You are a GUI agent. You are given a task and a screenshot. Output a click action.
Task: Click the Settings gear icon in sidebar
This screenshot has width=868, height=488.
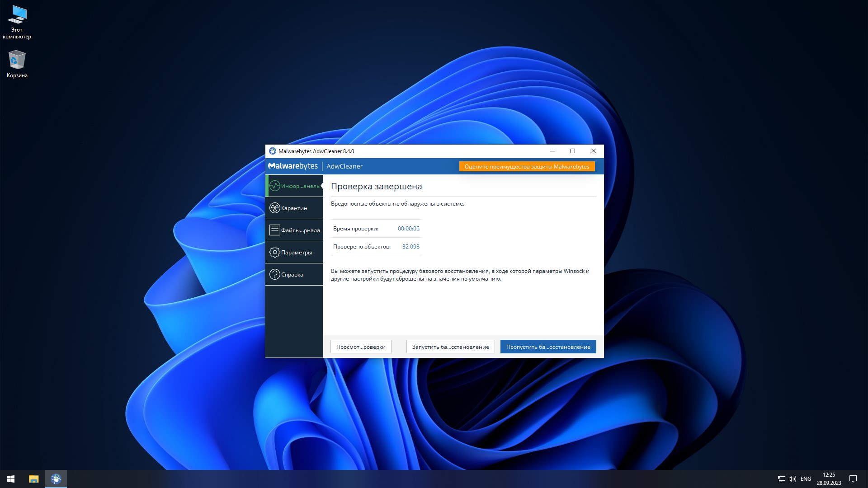point(274,252)
